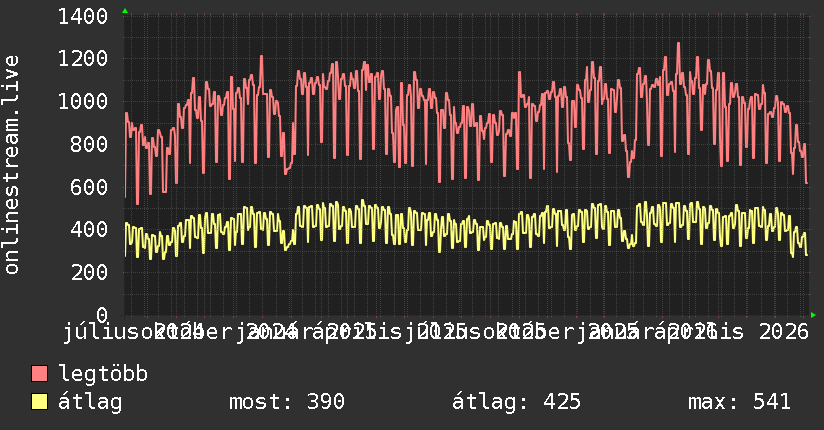The height and width of the screenshot is (430, 824).
Task: Click the yellow átlag legend swatch
Action: pos(39,402)
